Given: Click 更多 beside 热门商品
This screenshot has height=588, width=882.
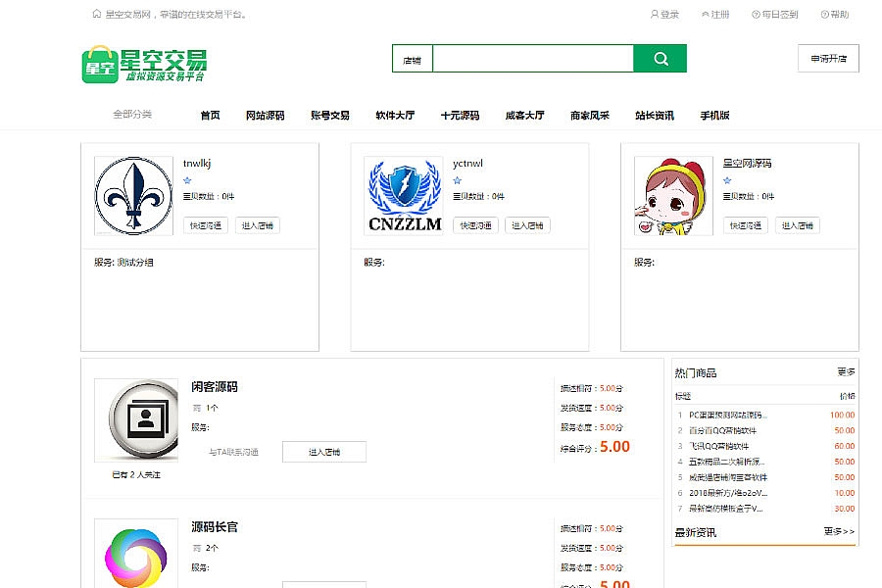Looking at the screenshot, I should (x=846, y=372).
